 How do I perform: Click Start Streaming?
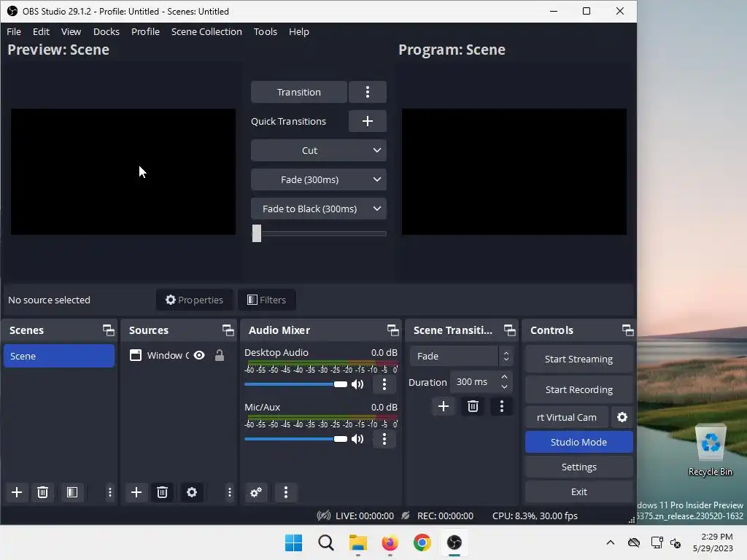tap(578, 359)
